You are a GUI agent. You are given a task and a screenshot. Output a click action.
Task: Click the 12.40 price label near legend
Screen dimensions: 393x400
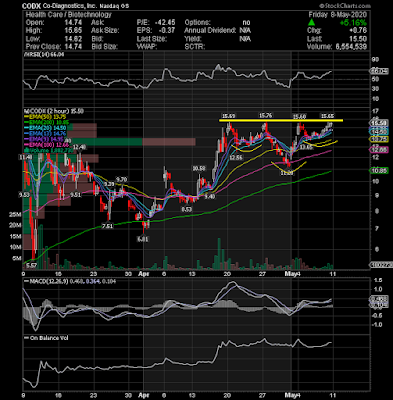click(x=80, y=147)
